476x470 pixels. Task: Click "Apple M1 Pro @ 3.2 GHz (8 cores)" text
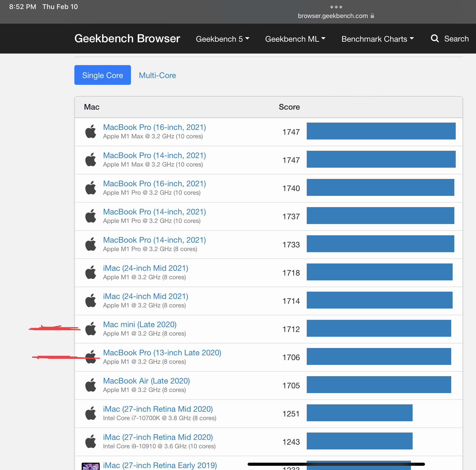(x=150, y=249)
